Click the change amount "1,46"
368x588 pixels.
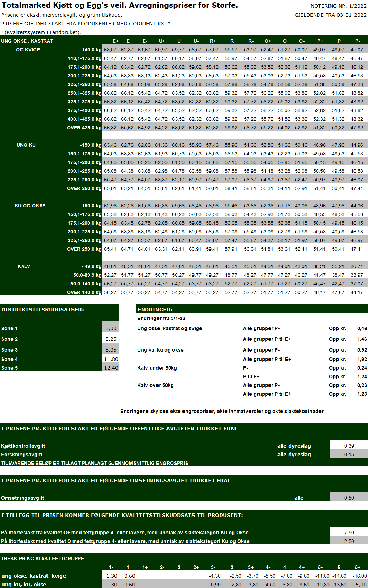362,339
